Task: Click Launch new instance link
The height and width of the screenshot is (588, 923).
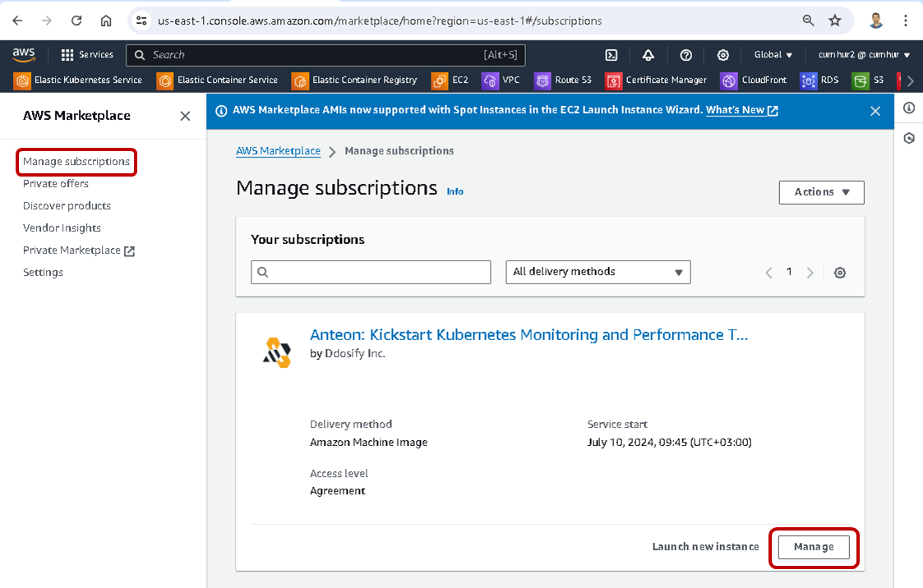Action: pos(705,547)
